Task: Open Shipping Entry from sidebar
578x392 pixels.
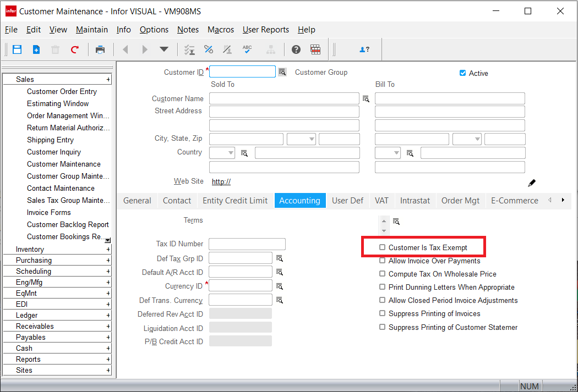Action: point(50,140)
